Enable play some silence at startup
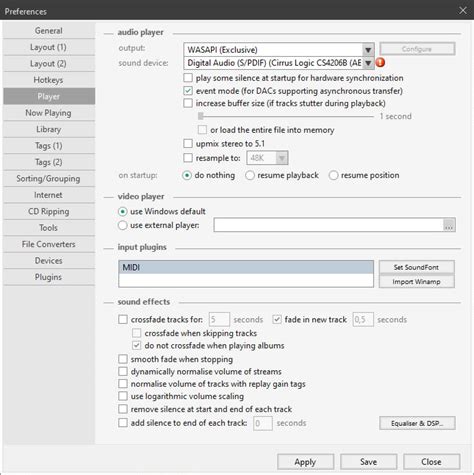 (188, 78)
